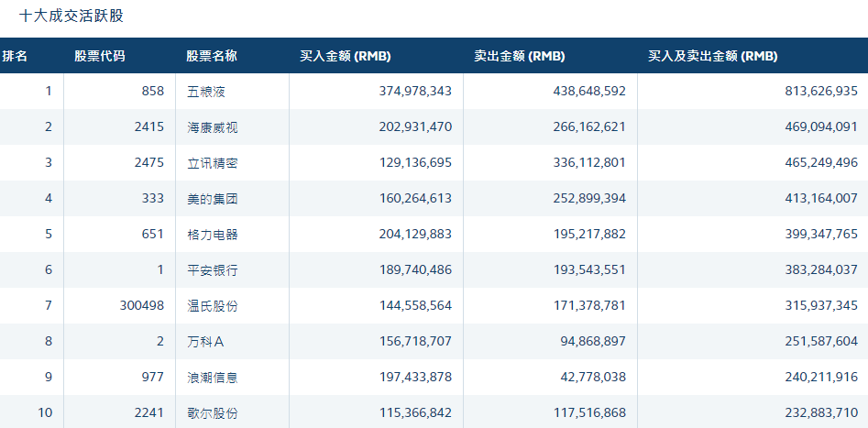Image resolution: width=868 pixels, height=428 pixels.
Task: Click stock code 977
Action: click(x=153, y=377)
